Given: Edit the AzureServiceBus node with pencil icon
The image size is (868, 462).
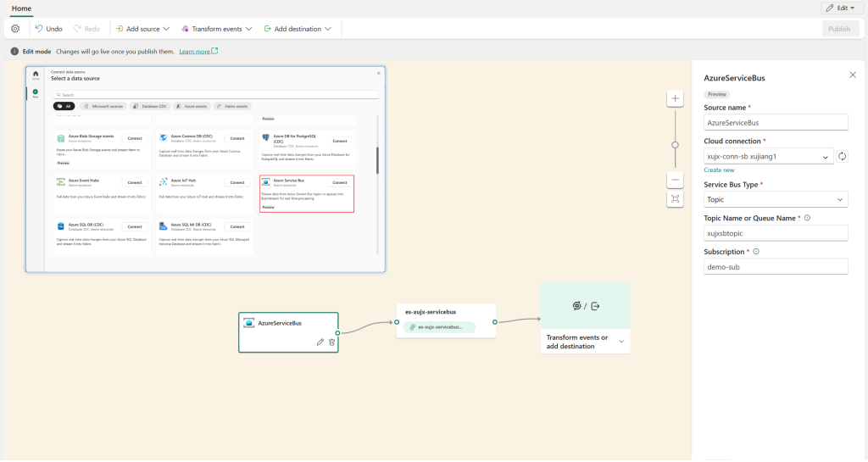Looking at the screenshot, I should [x=320, y=342].
